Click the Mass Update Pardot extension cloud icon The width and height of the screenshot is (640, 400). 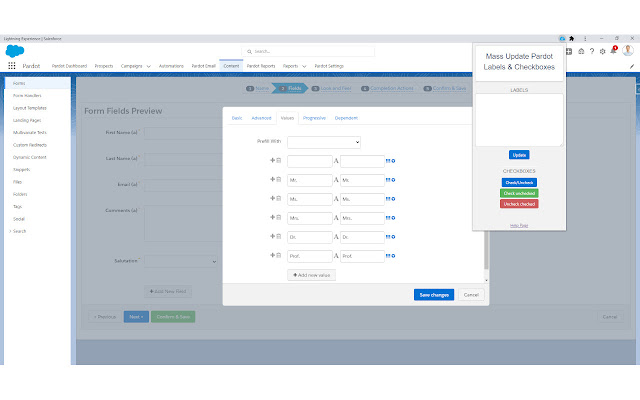click(x=562, y=38)
